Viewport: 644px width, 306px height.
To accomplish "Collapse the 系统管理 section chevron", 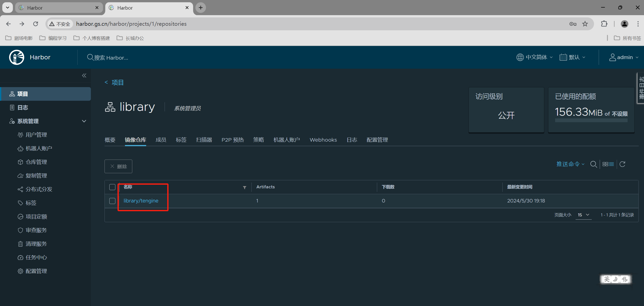I will pyautogui.click(x=84, y=121).
